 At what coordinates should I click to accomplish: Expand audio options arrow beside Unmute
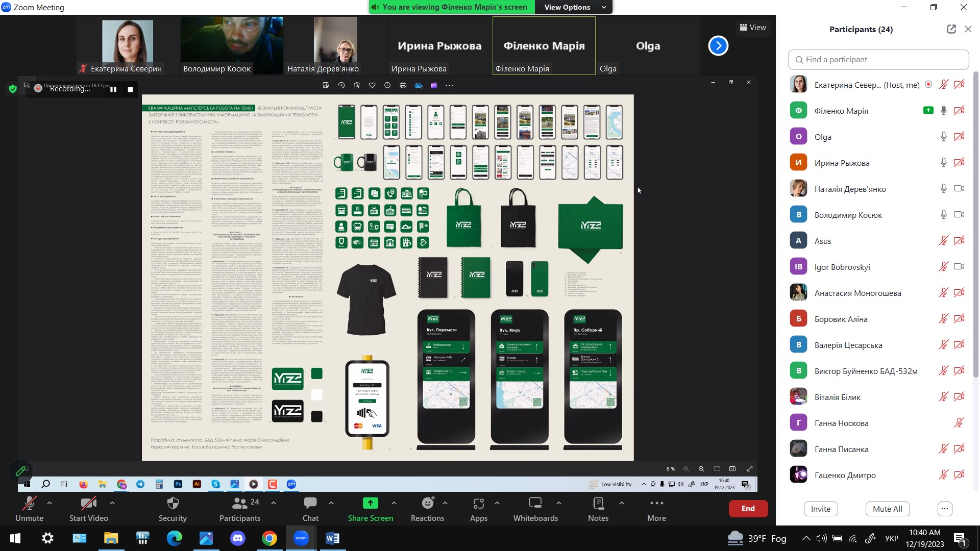click(50, 503)
